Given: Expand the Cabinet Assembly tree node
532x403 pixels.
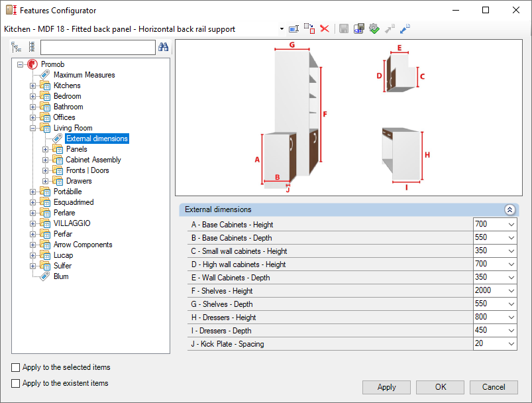Looking at the screenshot, I should (x=45, y=160).
